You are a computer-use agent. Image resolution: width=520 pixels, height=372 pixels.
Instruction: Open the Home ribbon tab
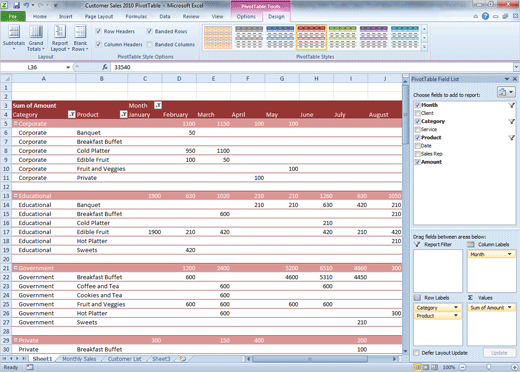point(40,16)
